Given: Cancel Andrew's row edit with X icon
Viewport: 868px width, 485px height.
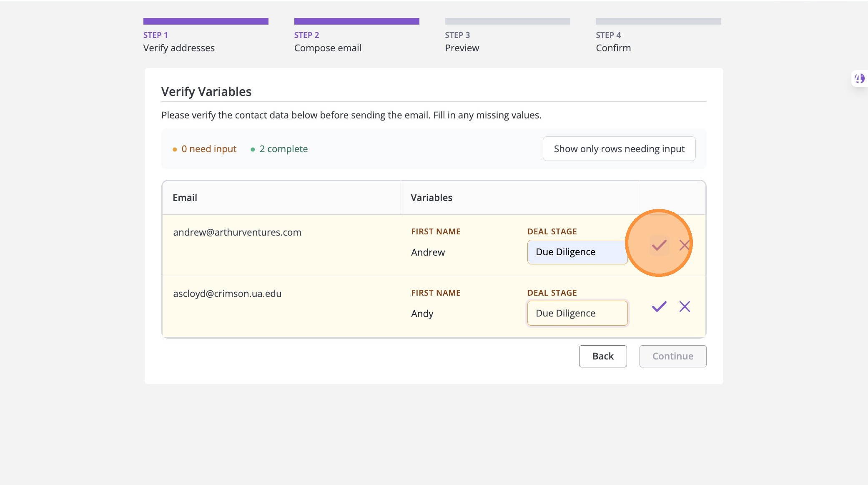Looking at the screenshot, I should coord(684,245).
